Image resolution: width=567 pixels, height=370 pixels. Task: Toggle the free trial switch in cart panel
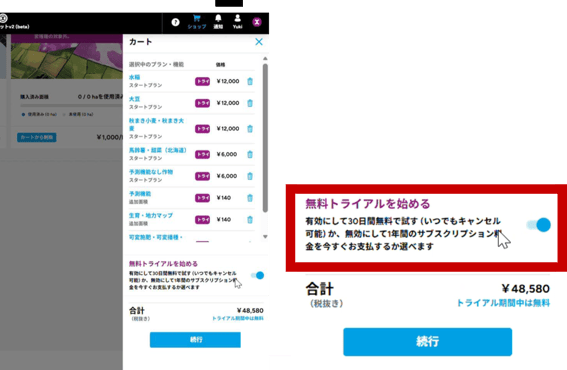(x=257, y=276)
